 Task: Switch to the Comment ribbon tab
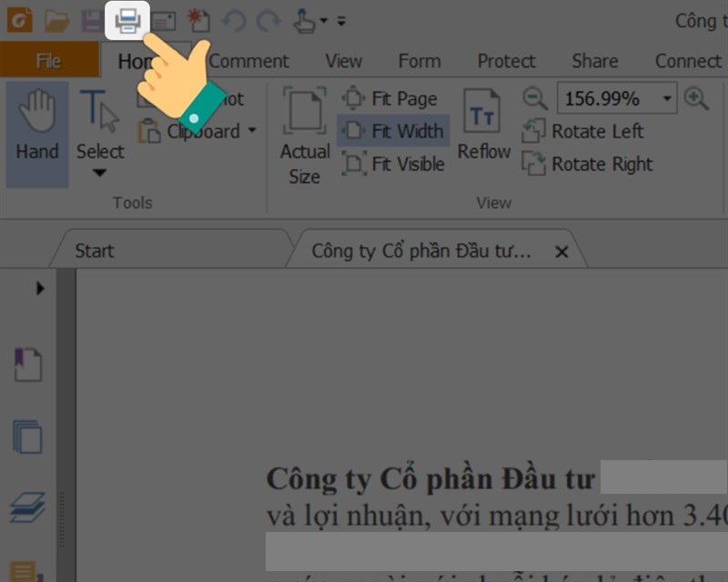(248, 61)
